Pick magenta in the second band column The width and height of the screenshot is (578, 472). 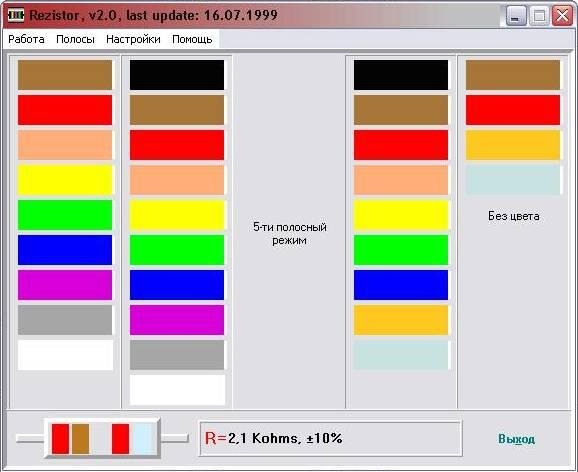[177, 320]
